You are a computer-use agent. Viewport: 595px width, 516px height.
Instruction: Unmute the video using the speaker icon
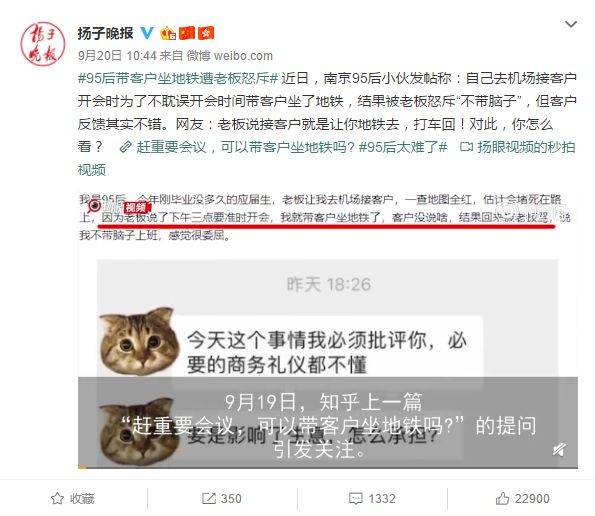[559, 450]
